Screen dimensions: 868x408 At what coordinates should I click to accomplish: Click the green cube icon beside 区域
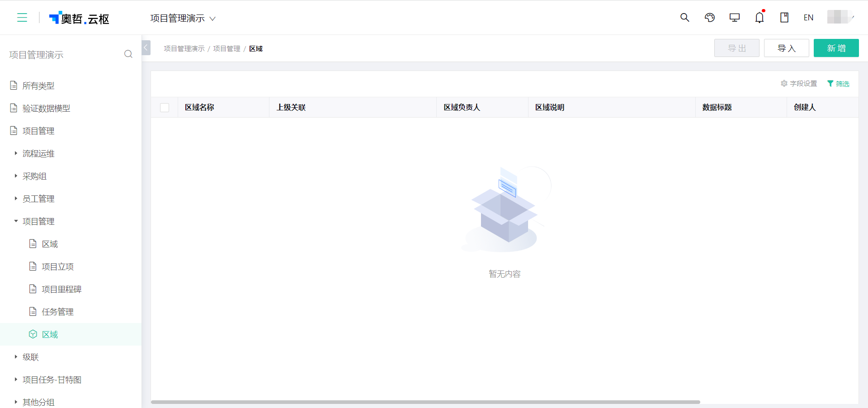tap(33, 334)
